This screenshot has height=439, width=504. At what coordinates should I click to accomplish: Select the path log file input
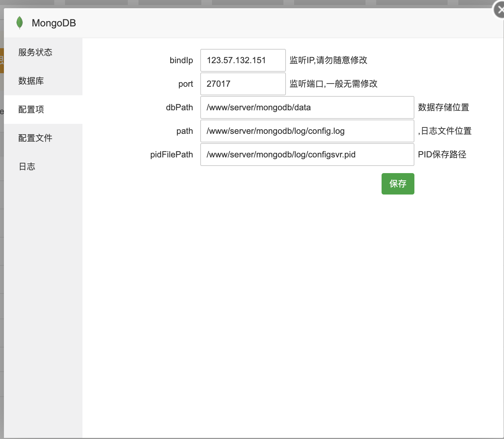point(307,131)
